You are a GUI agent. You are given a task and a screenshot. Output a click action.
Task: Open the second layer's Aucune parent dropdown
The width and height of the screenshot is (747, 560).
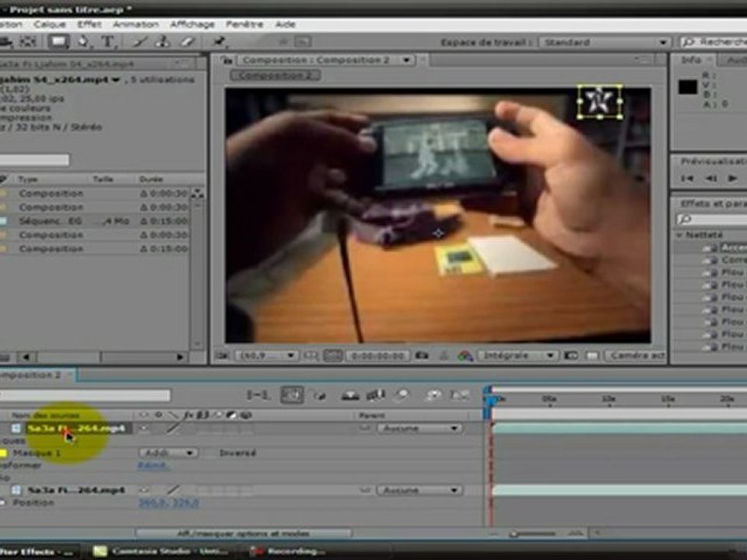pyautogui.click(x=419, y=489)
